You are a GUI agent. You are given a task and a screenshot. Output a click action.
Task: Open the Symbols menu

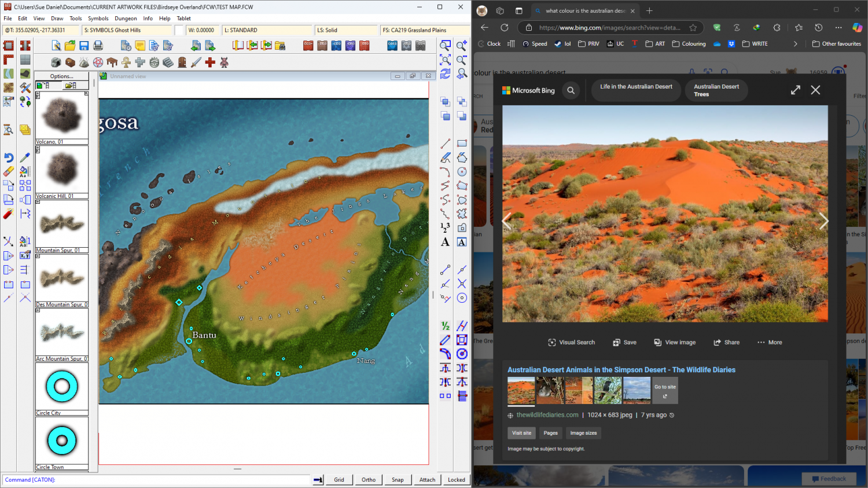pyautogui.click(x=98, y=19)
